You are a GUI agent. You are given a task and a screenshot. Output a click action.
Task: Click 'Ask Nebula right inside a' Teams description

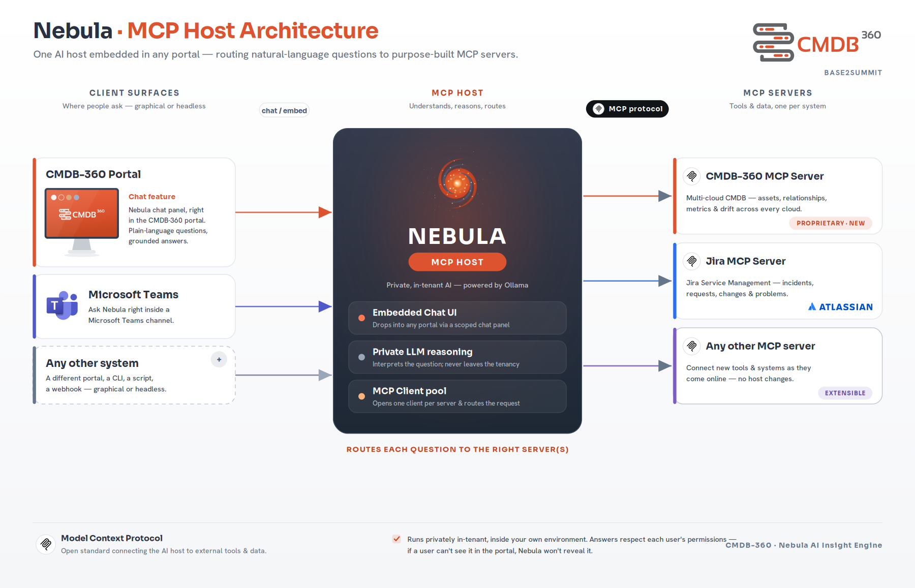click(129, 310)
